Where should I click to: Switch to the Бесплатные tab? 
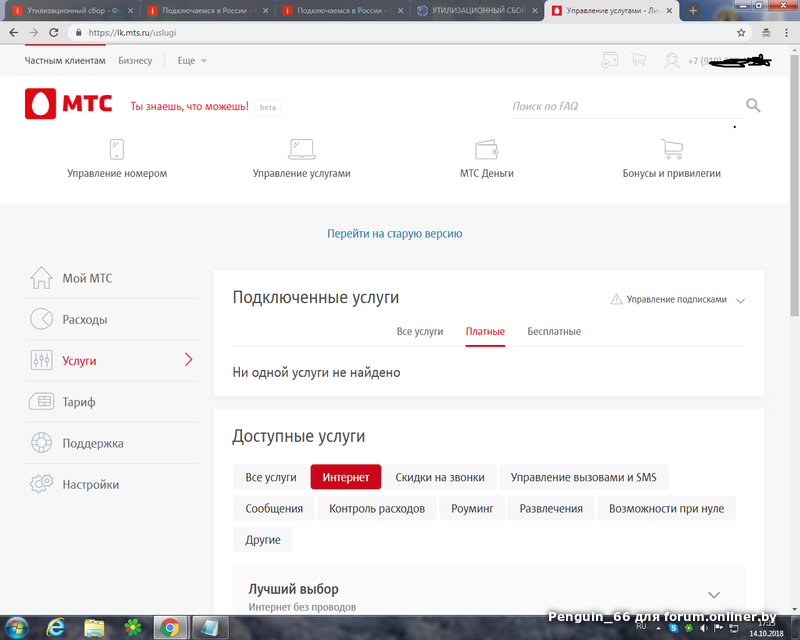click(554, 332)
